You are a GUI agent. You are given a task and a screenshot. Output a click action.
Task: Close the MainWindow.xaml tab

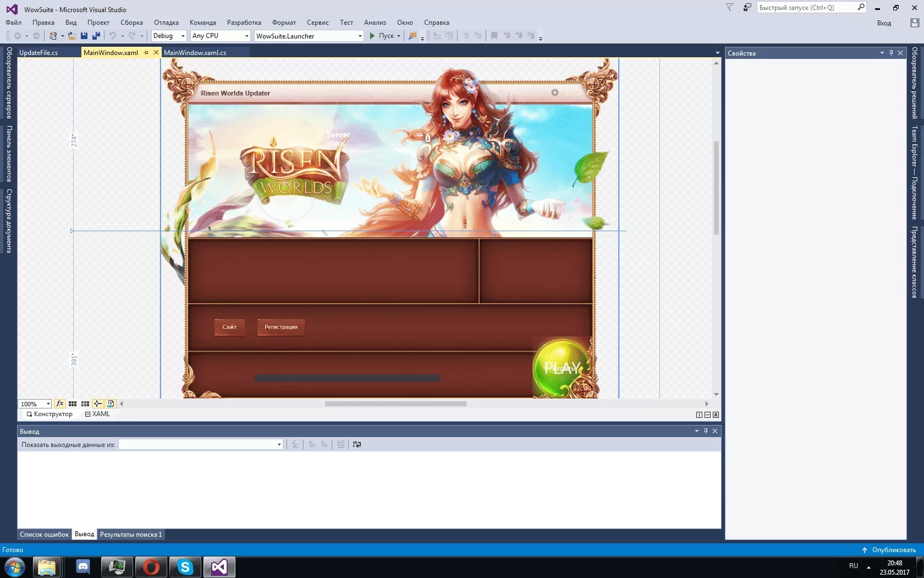tap(156, 52)
